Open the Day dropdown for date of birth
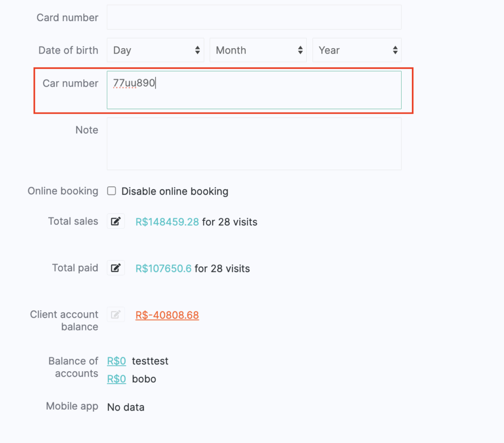This screenshot has width=504, height=443. point(156,50)
